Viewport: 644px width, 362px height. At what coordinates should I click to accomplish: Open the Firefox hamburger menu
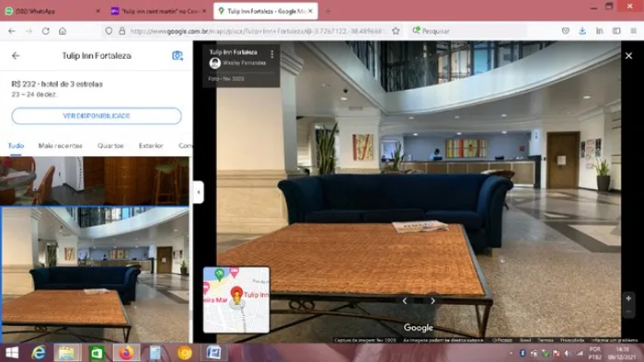pyautogui.click(x=633, y=31)
